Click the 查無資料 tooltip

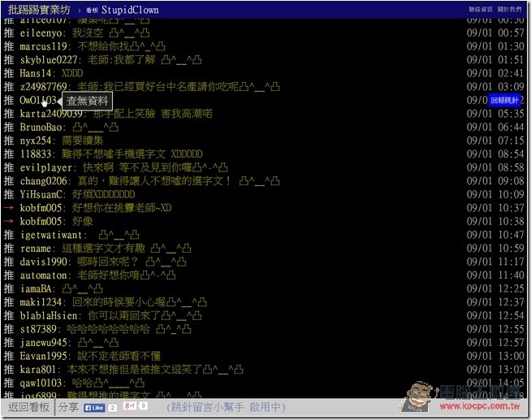pos(87,101)
